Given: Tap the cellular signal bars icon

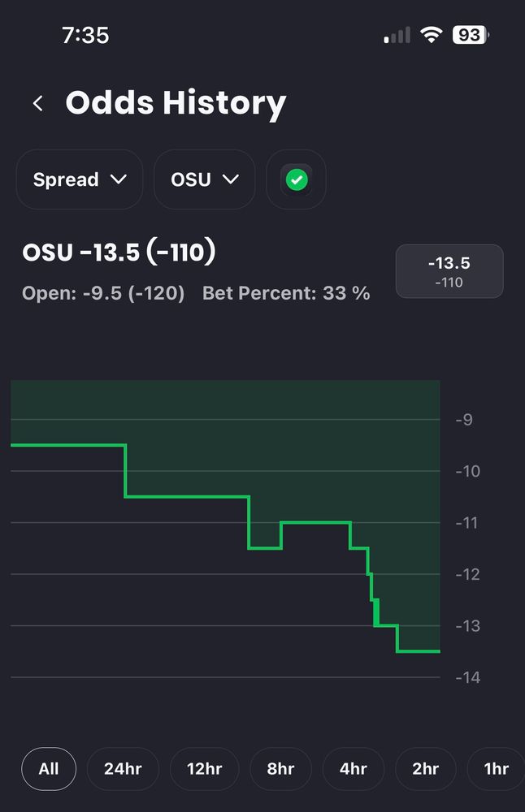Looking at the screenshot, I should [x=397, y=37].
